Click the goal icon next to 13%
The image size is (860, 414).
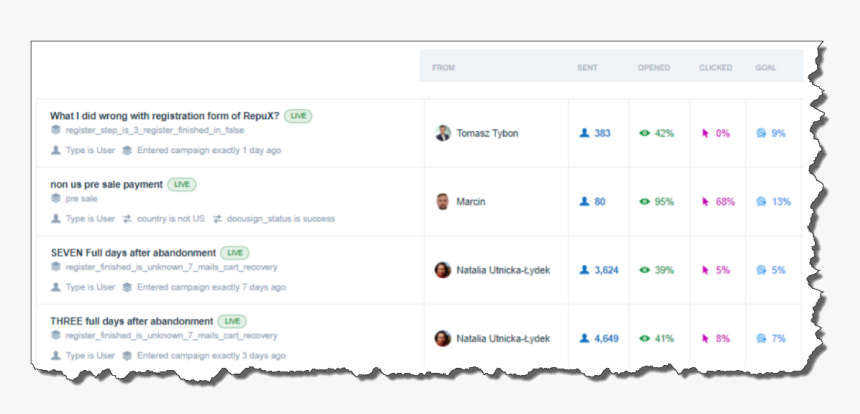[762, 201]
